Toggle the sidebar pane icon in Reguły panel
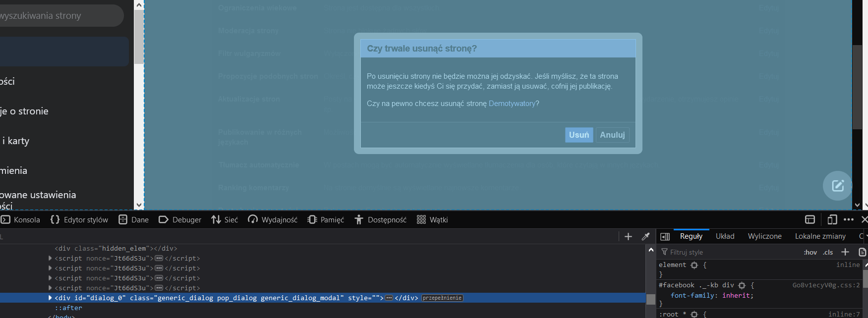The width and height of the screenshot is (868, 318). pyautogui.click(x=665, y=237)
